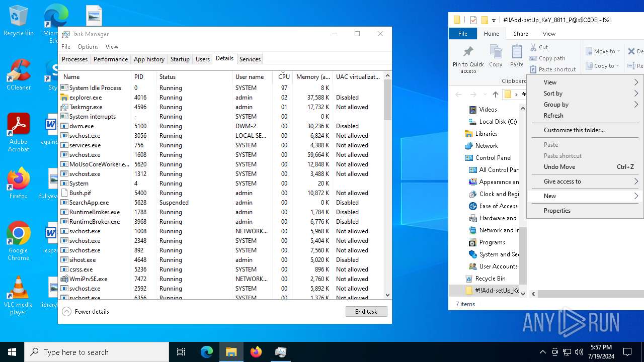Image resolution: width=644 pixels, height=362 pixels.
Task: Open the Explorer Share tab
Action: tap(521, 34)
